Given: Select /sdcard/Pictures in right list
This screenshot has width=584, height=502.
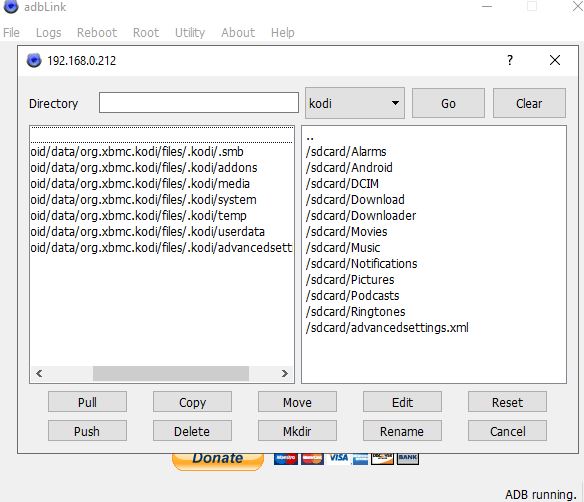Looking at the screenshot, I should coord(434,280).
